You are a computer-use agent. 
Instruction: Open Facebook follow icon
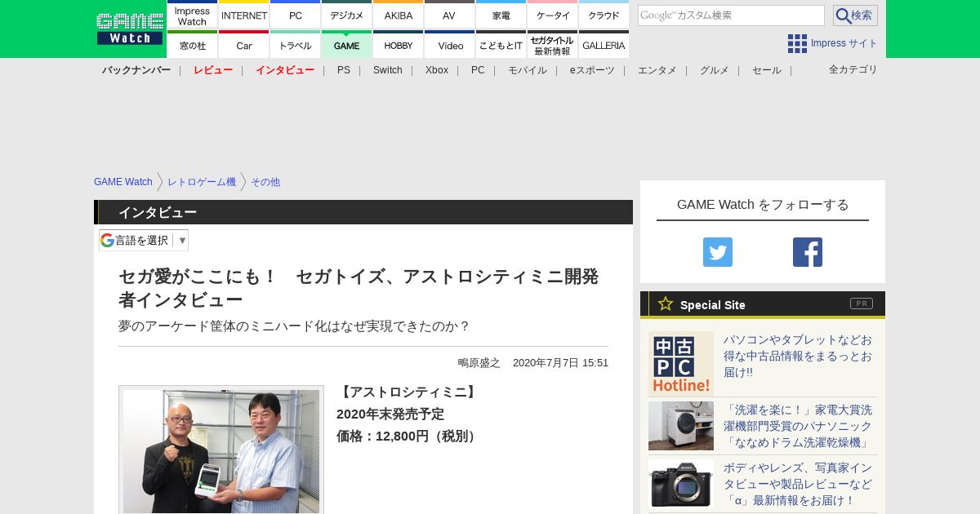(x=808, y=252)
